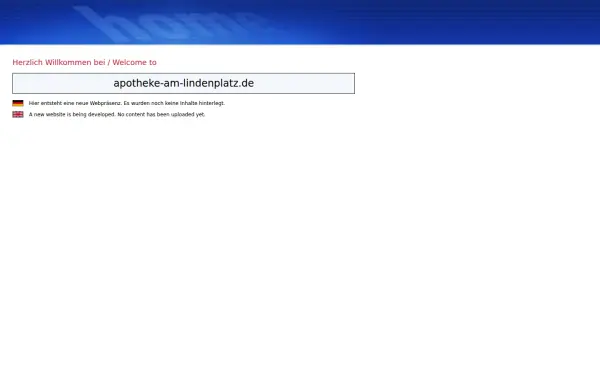Select the apotheke-am-lindenplatz.de domain text

point(184,83)
